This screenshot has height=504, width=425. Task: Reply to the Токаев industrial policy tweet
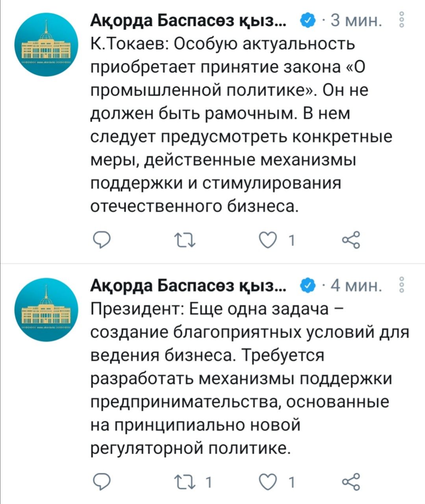(101, 240)
